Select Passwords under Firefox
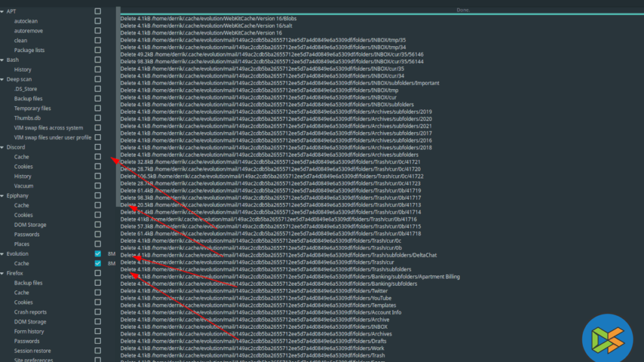The height and width of the screenshot is (362, 644). click(x=27, y=341)
